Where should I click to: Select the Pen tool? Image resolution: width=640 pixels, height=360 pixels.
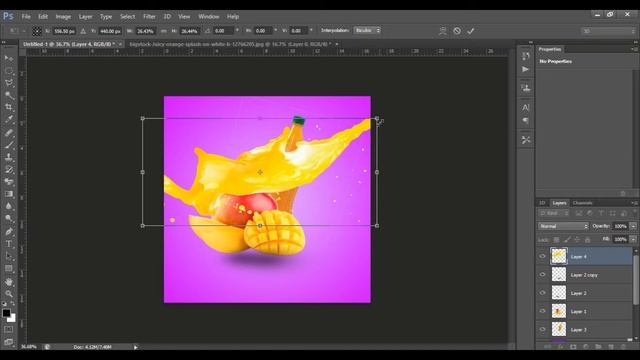(x=9, y=231)
